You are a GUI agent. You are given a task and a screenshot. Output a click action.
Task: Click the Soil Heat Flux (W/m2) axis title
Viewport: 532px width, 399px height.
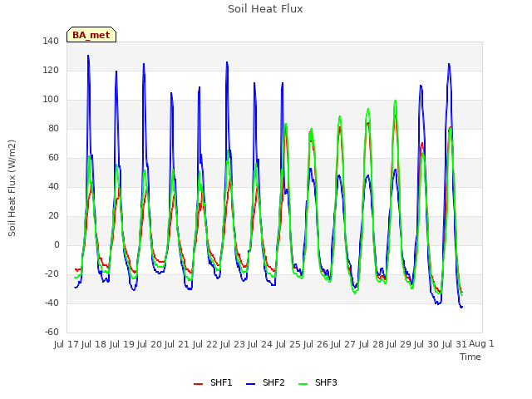pos(12,188)
